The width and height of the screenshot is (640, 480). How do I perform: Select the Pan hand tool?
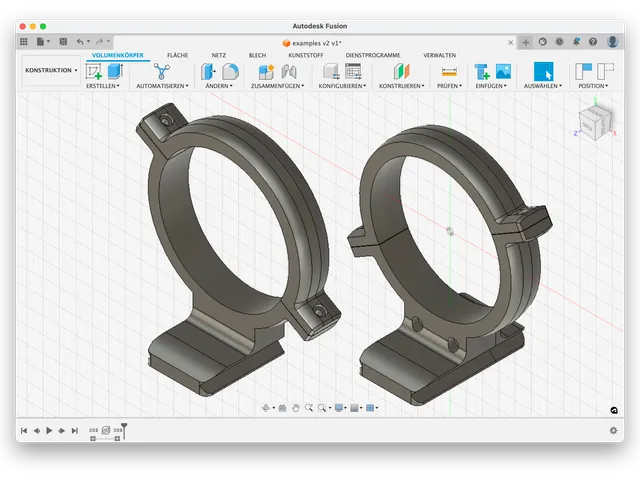[x=296, y=408]
